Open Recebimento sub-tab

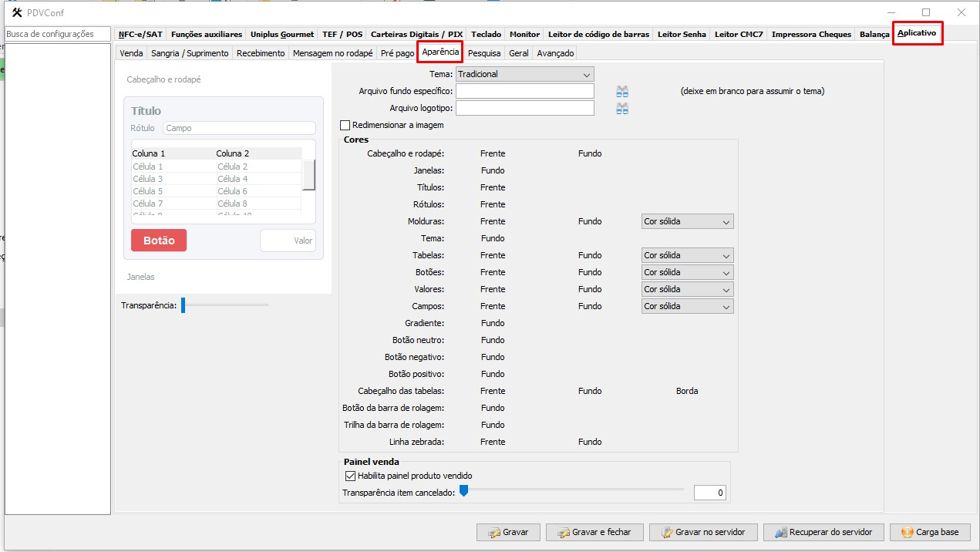[261, 53]
